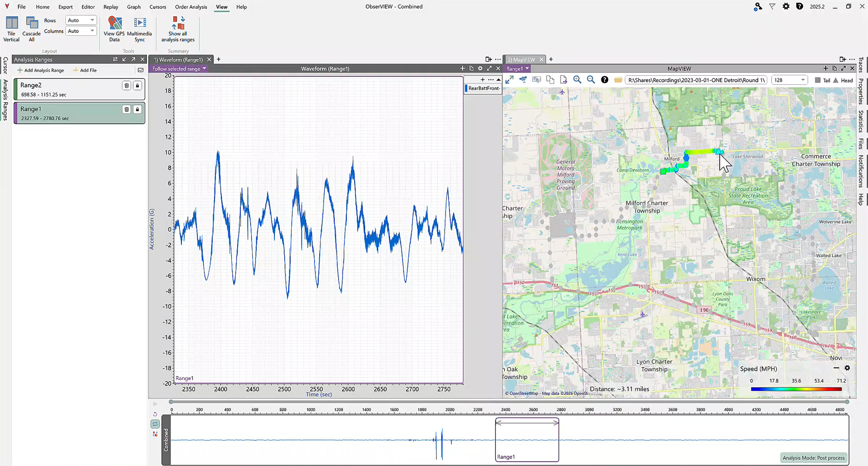Click the Speed (MPH) color gradient bar

click(x=796, y=389)
